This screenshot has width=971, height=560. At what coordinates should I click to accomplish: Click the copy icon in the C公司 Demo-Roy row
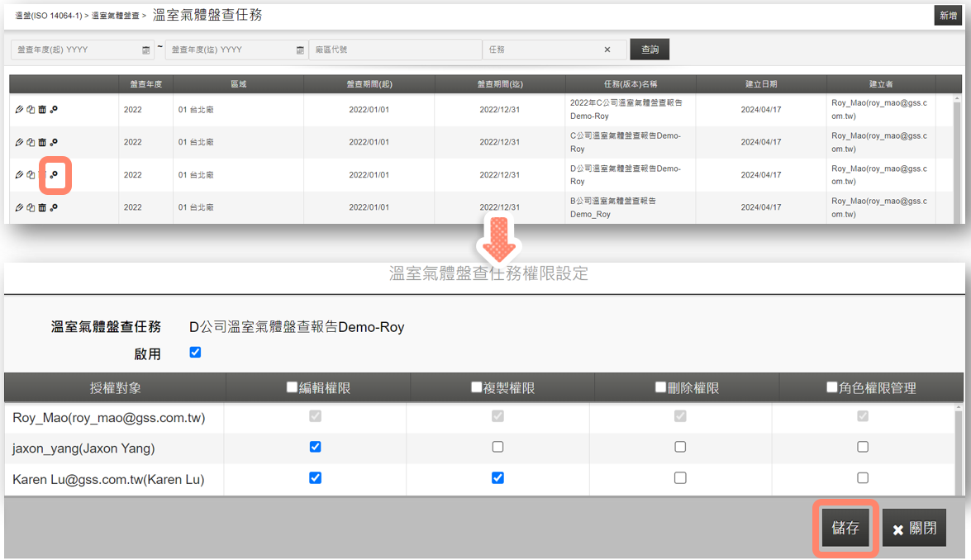31,142
